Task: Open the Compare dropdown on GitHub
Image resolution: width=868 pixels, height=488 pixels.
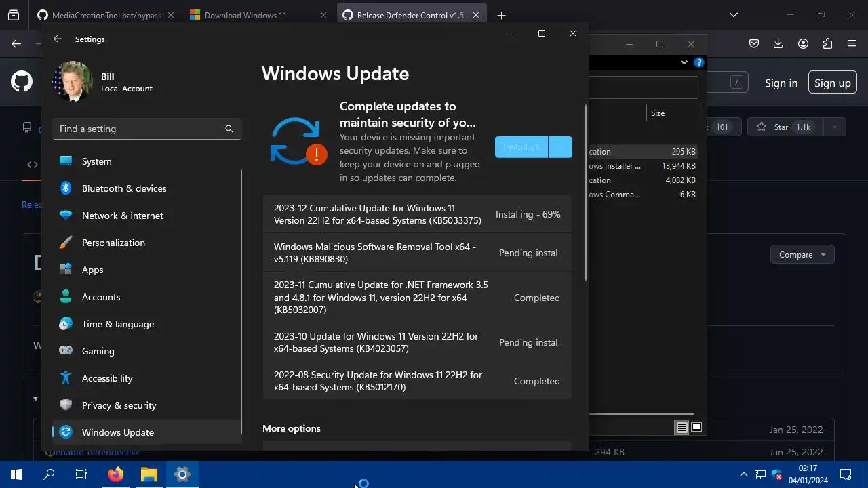Action: pyautogui.click(x=802, y=255)
